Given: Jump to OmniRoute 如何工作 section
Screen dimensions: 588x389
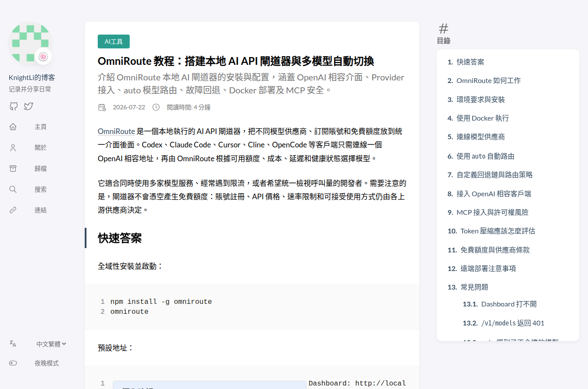Looking at the screenshot, I should (x=489, y=80).
